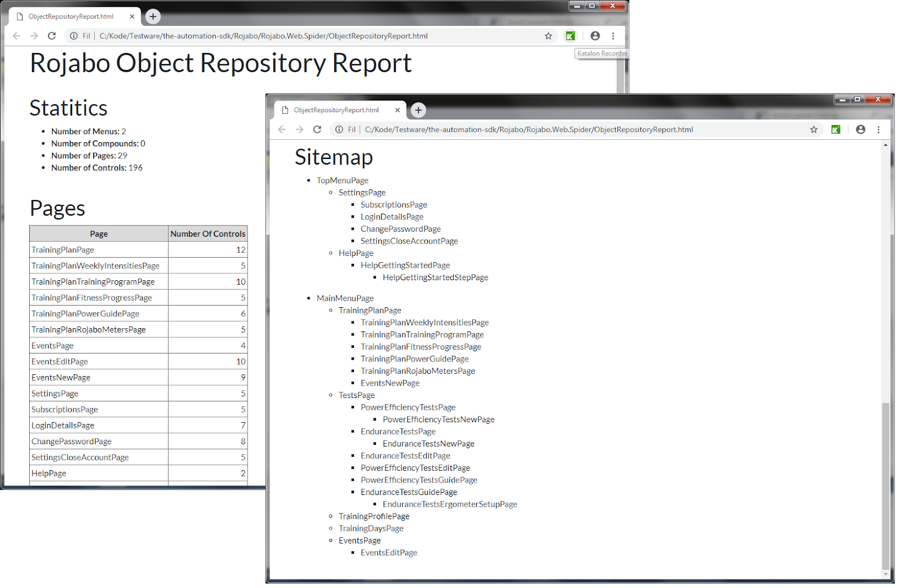Click EnduranceTestsErgometerSetupPage in the Sitemap
Image resolution: width=902 pixels, height=588 pixels.
pyautogui.click(x=450, y=504)
